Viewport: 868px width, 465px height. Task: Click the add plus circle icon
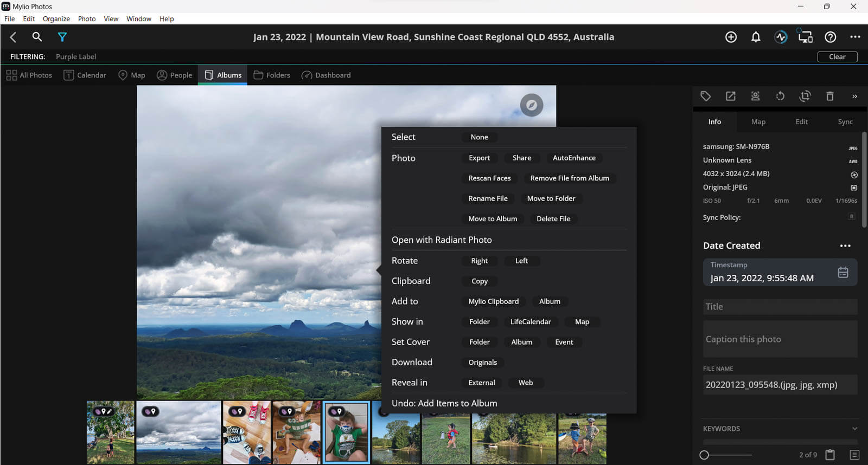731,37
